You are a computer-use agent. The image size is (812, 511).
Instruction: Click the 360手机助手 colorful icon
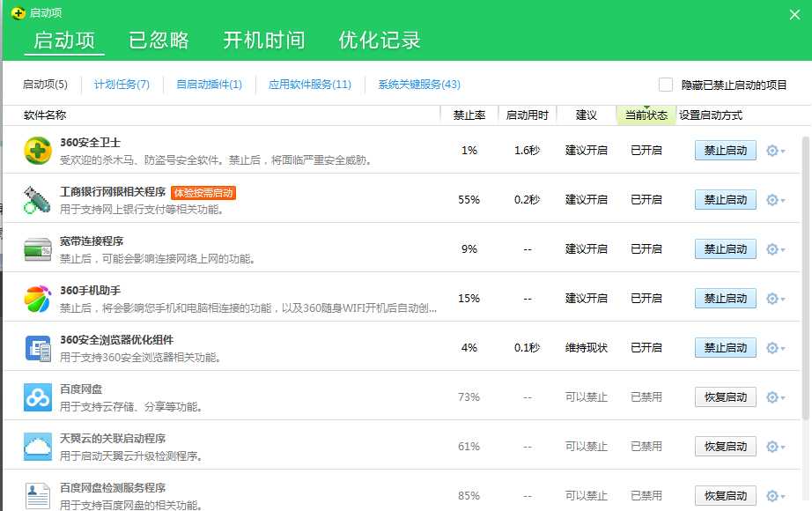pos(38,299)
